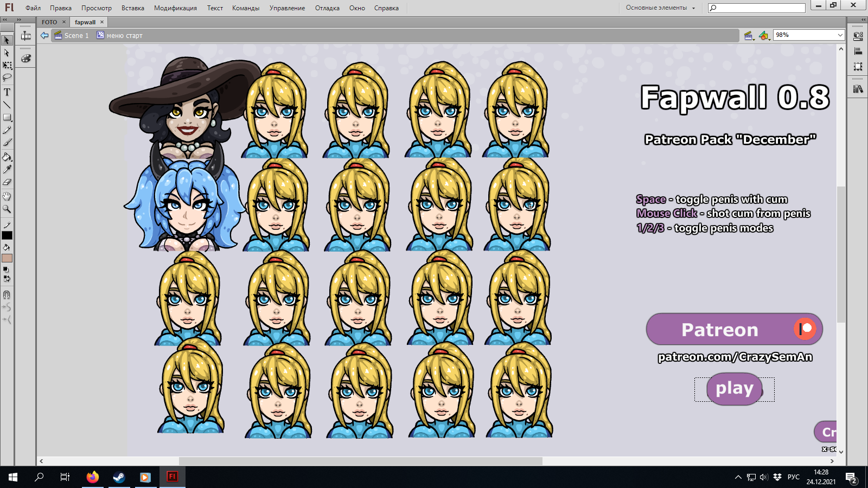Open the Color palette panel icon
The width and height of the screenshot is (868, 488).
(25, 58)
